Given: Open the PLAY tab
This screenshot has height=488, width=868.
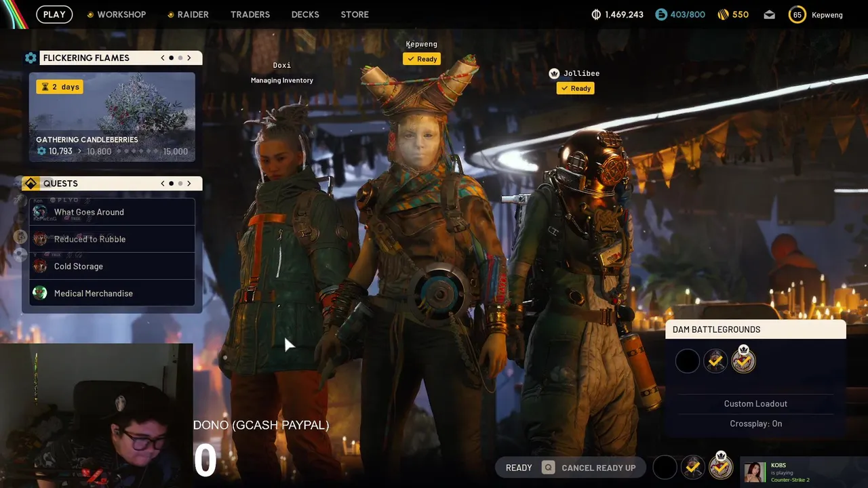Looking at the screenshot, I should [54, 14].
